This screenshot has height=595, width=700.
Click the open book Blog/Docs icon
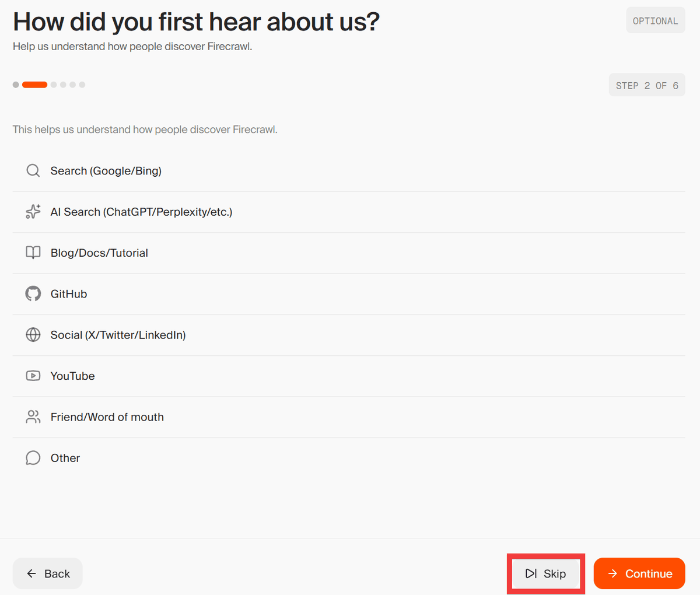pos(33,253)
